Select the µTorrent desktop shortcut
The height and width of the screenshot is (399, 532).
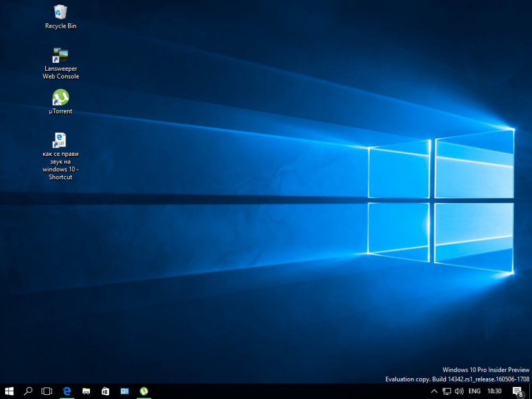coord(61,102)
